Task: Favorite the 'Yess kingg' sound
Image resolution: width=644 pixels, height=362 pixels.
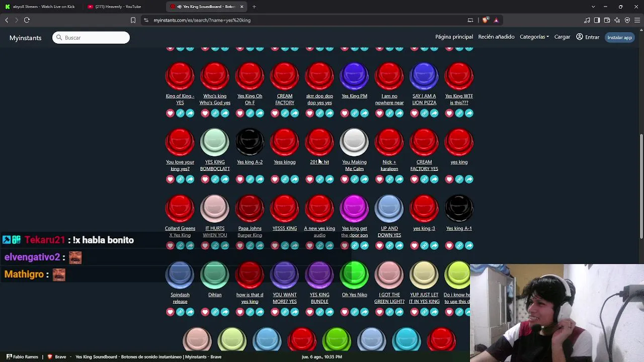Action: tap(275, 179)
